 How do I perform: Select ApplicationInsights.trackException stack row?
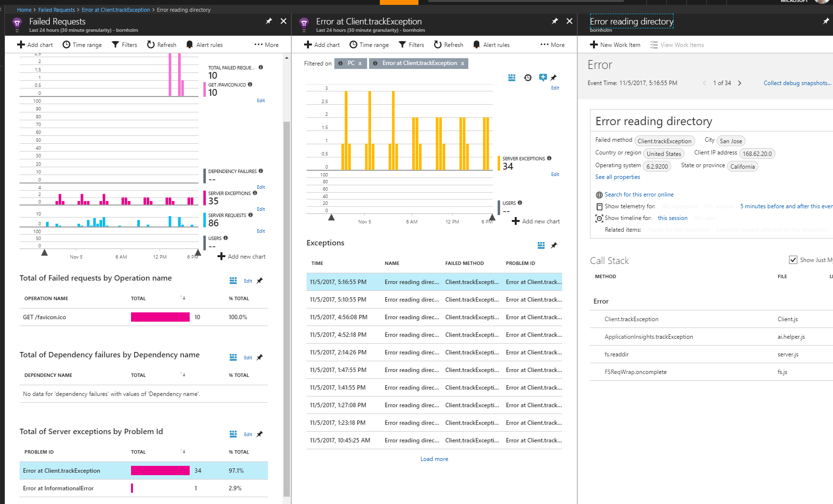click(x=711, y=337)
